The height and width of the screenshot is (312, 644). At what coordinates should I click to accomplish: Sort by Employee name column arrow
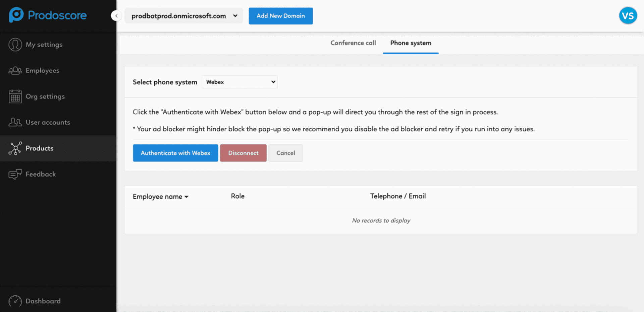pyautogui.click(x=186, y=197)
